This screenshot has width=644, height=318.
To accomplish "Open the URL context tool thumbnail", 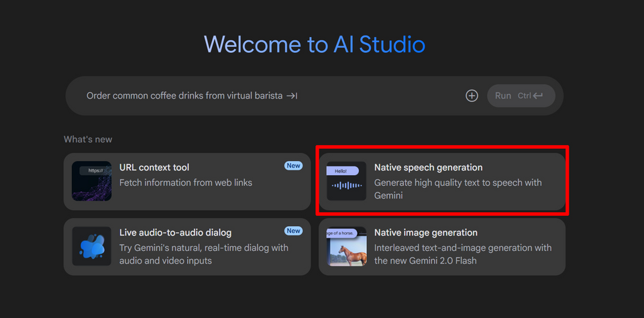I will pos(92,181).
